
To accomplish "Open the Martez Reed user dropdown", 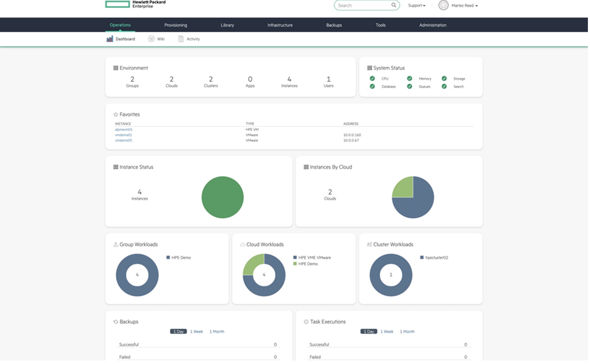I will (x=464, y=6).
